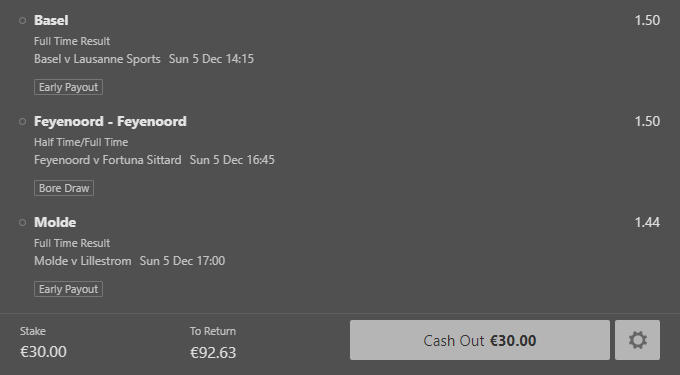Click the Bore Draw badge under Feyenoord
Image resolution: width=680 pixels, height=375 pixels.
pos(64,188)
